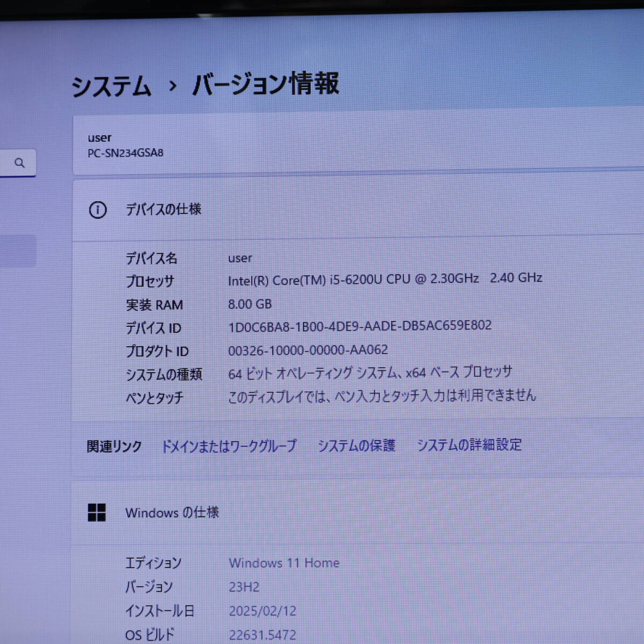Click the プロセッサ label
Image resolution: width=644 pixels, height=644 pixels.
(150, 281)
